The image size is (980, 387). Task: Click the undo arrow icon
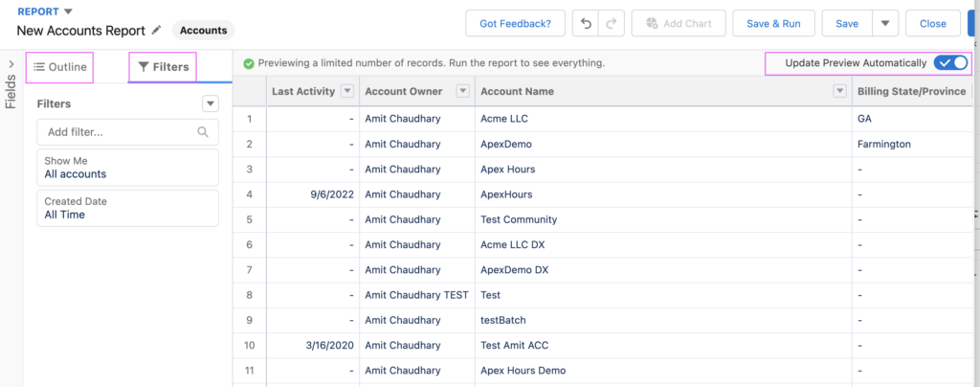tap(586, 24)
